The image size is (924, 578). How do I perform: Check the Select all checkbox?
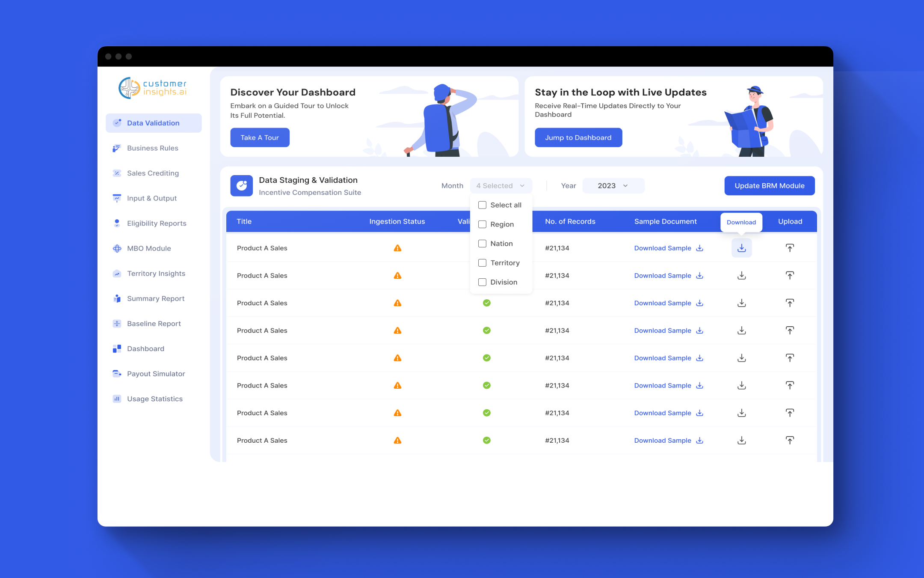(x=482, y=205)
